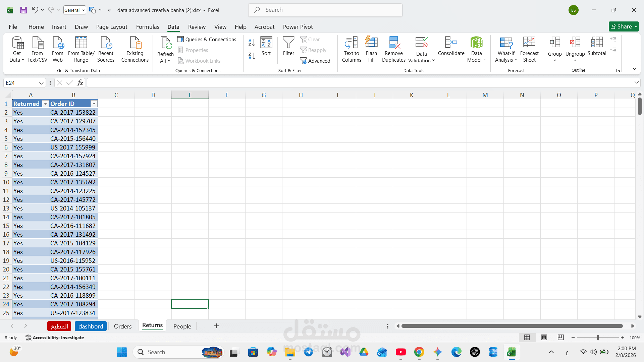644x362 pixels.
Task: Expand the Name Box dropdown arrow
Action: [x=41, y=83]
